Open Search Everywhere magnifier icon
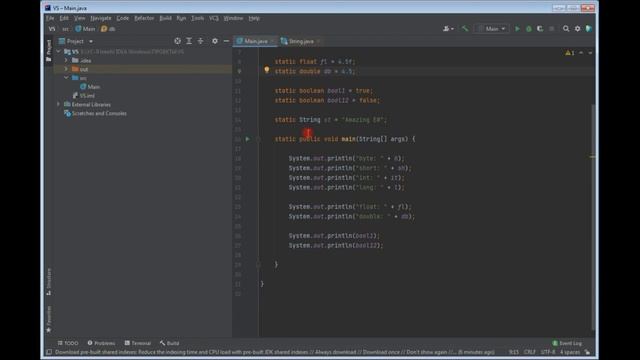 (566, 29)
